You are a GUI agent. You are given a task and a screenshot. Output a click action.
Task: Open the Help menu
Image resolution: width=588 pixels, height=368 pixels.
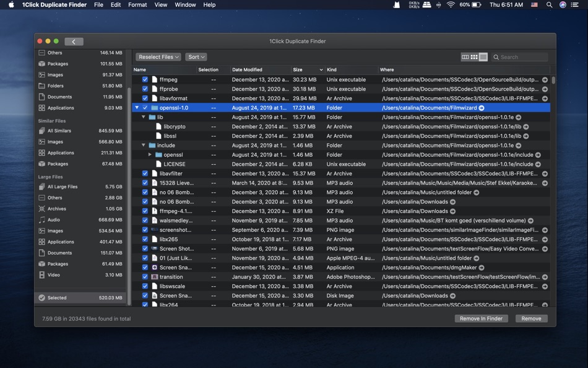pos(209,5)
